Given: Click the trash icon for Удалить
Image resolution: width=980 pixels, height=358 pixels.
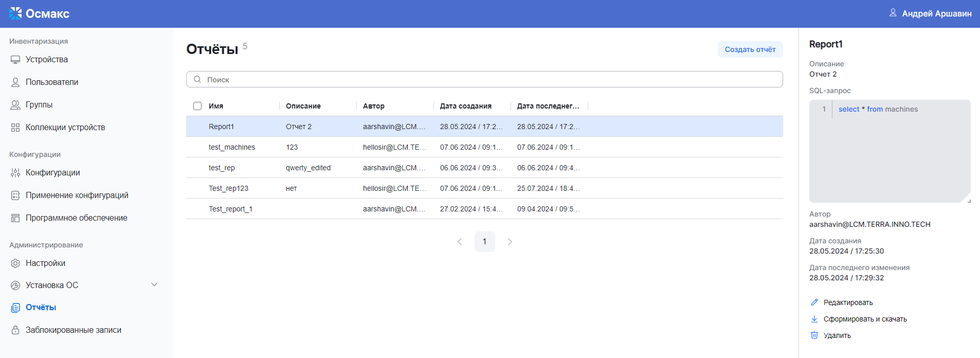Looking at the screenshot, I should click(x=814, y=335).
